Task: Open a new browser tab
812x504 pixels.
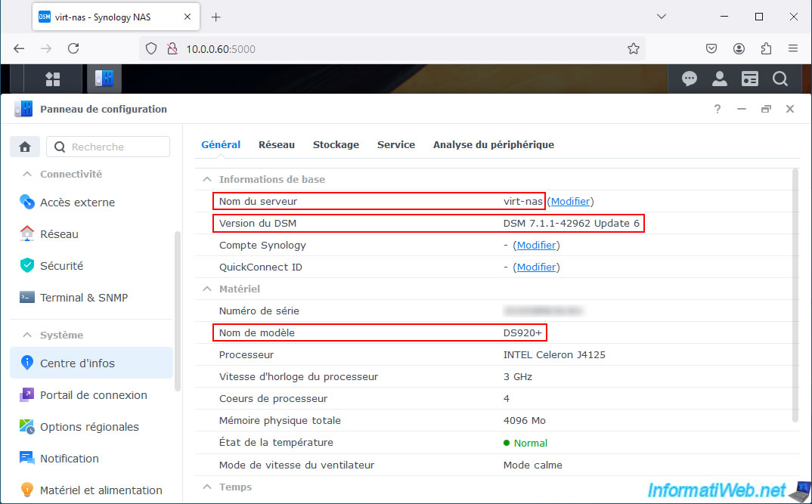Action: click(216, 17)
